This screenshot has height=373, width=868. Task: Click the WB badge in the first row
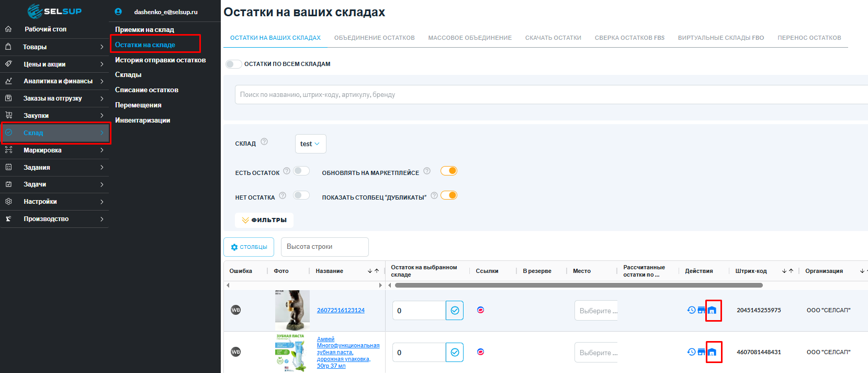pyautogui.click(x=236, y=310)
